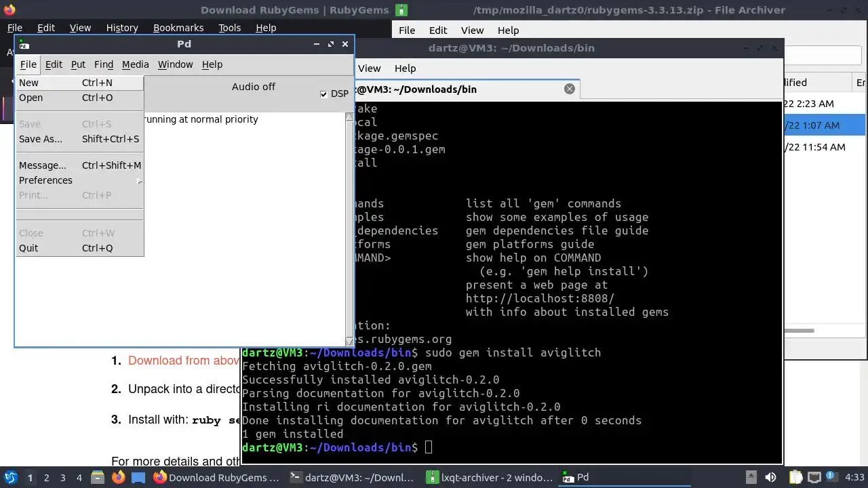Viewport: 868px width, 488px height.
Task: Open Firefox History menu
Action: 122,28
